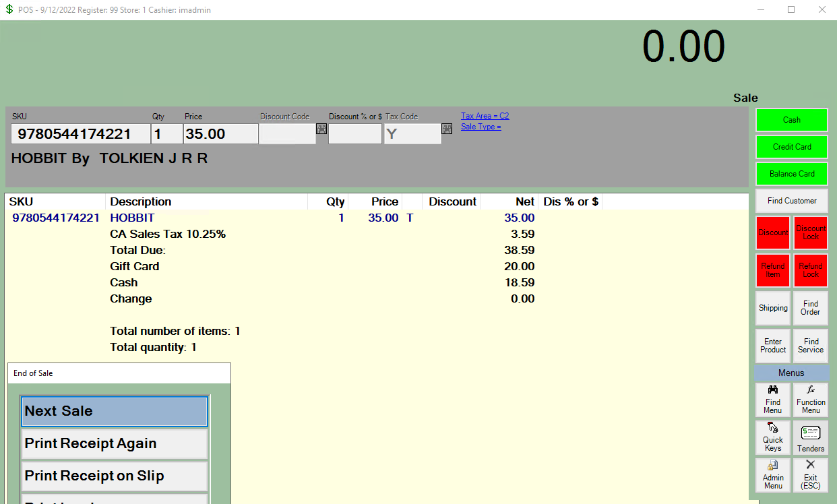Click the Qty column header in the grid
Screen dimensions: 837x504
[x=328, y=201]
